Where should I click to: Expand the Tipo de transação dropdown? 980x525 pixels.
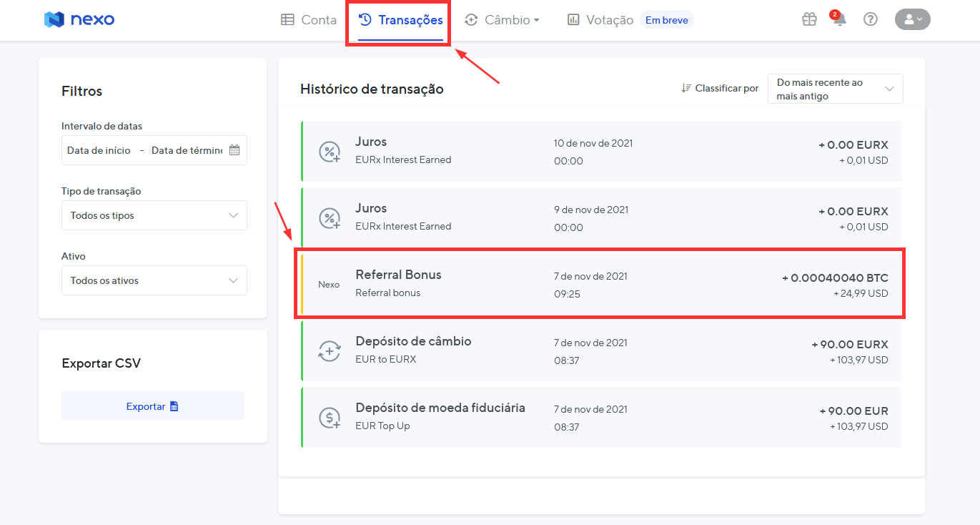(154, 215)
